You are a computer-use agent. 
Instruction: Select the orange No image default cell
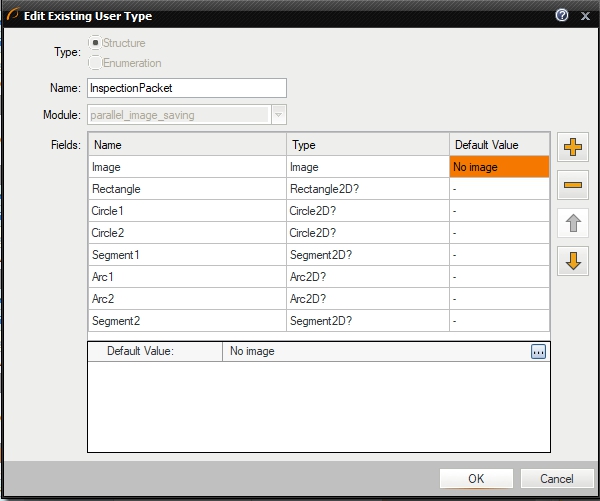(x=499, y=167)
